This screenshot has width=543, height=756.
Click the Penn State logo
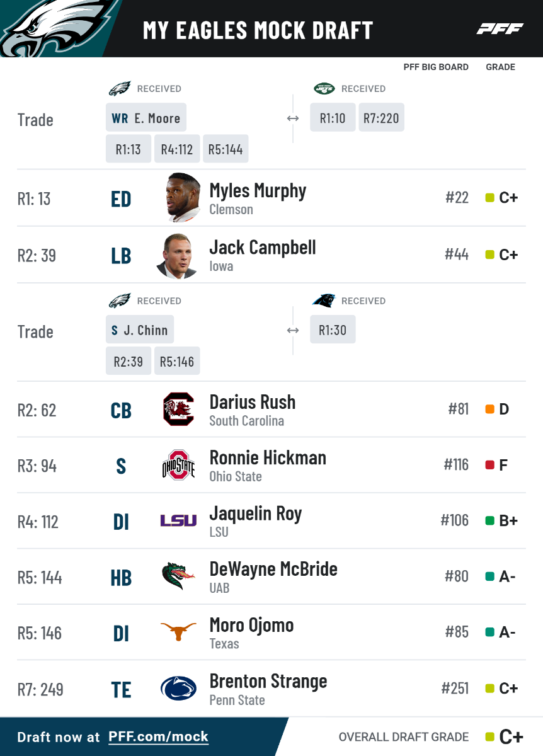point(178,689)
